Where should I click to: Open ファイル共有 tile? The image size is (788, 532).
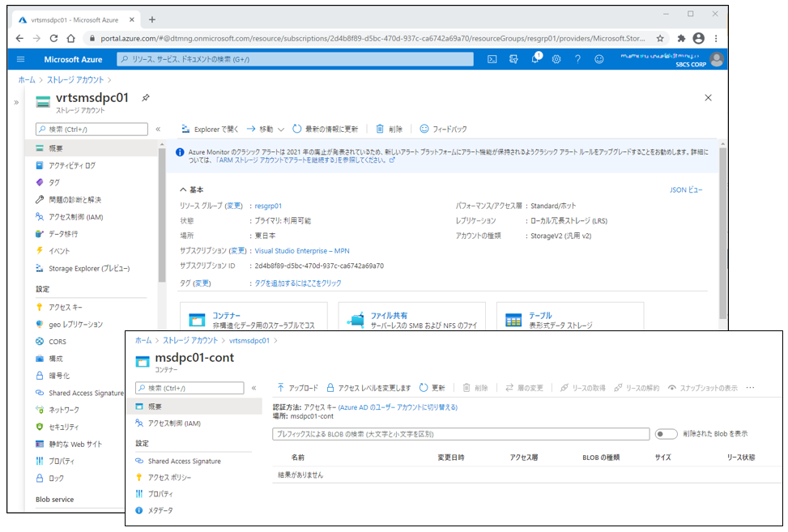412,317
